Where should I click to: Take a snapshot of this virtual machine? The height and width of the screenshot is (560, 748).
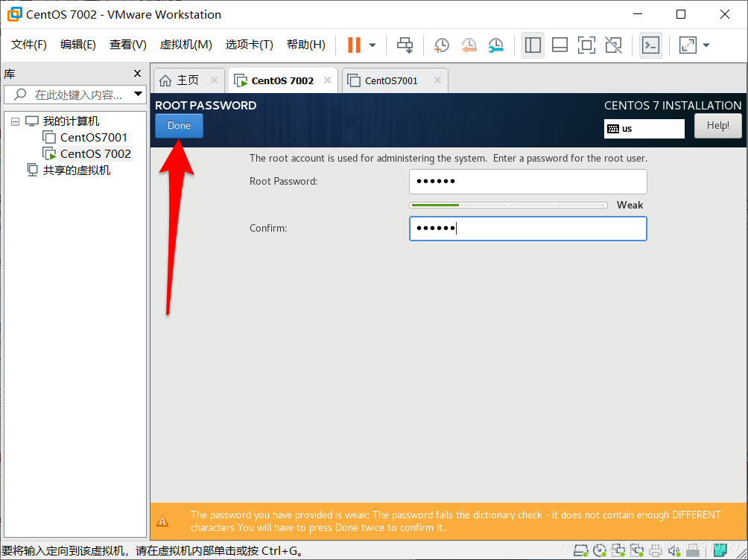point(441,45)
